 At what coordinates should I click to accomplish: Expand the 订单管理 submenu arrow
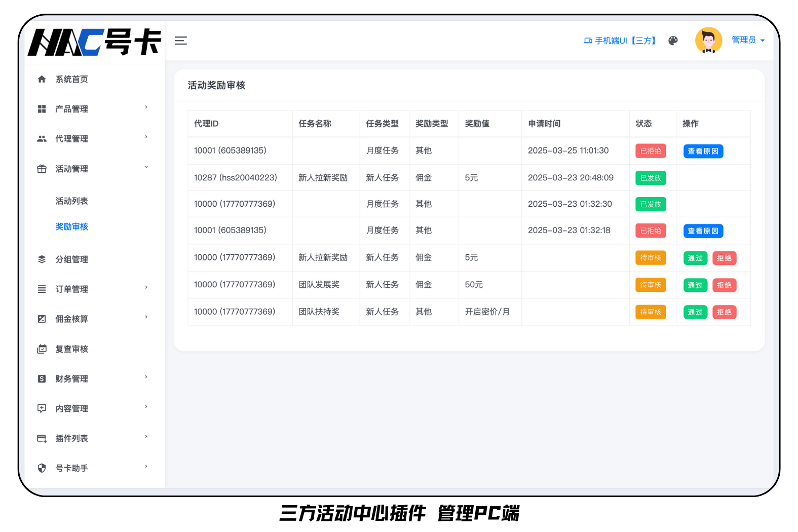(146, 288)
